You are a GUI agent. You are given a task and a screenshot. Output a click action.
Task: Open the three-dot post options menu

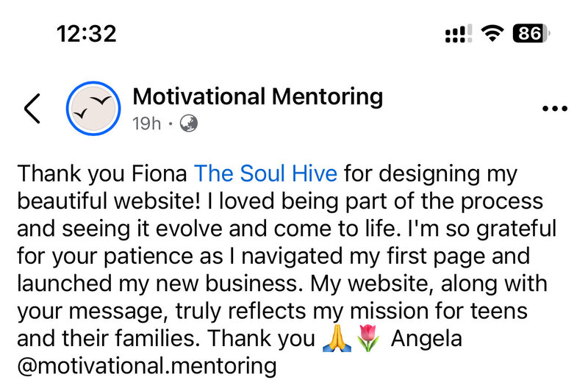coord(555,109)
